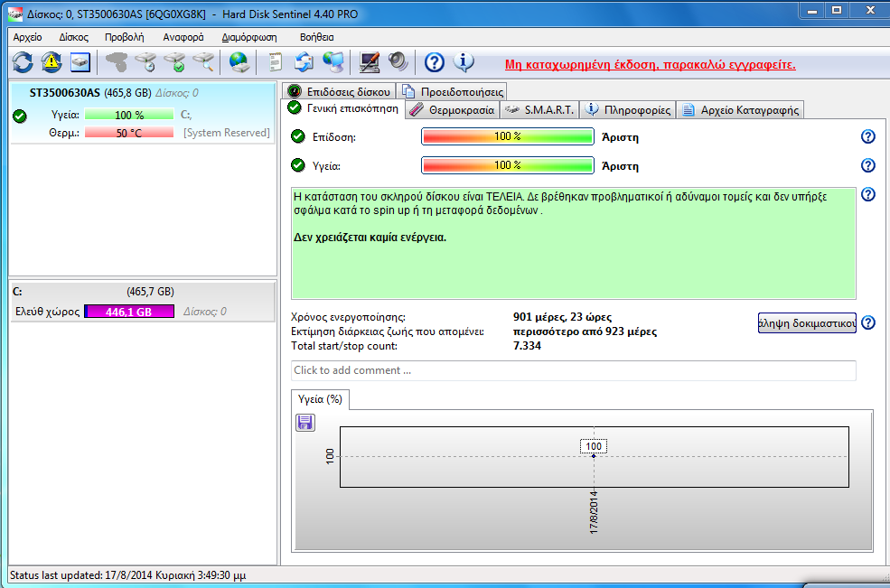The height and width of the screenshot is (588, 890).
Task: Switch to the Θερμοκρασία tab
Action: pyautogui.click(x=452, y=110)
